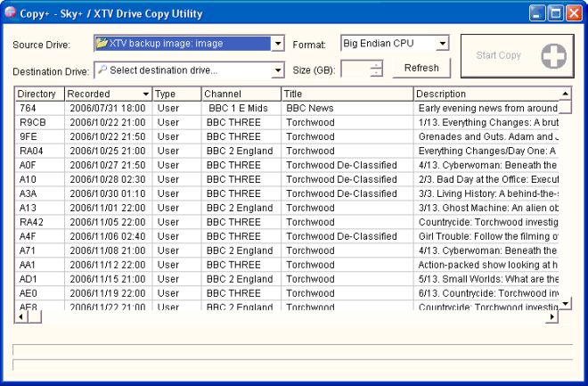Decrease Size (GB) with the down arrow

(377, 73)
